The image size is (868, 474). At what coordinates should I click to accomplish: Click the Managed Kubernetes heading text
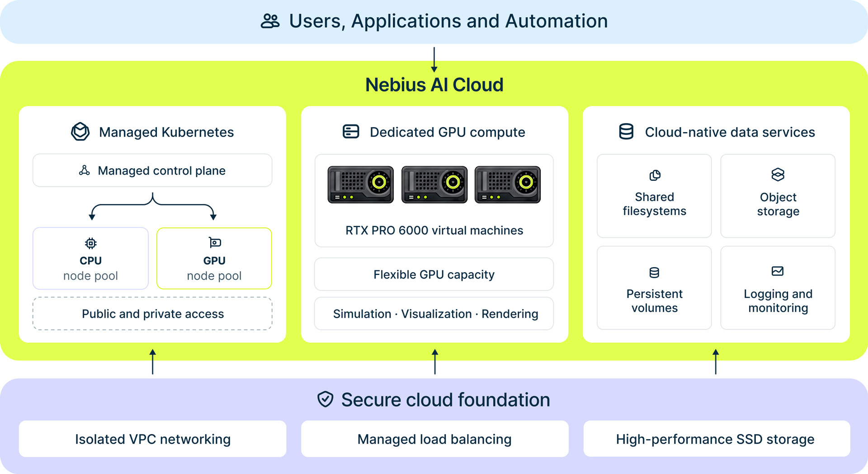pyautogui.click(x=166, y=132)
